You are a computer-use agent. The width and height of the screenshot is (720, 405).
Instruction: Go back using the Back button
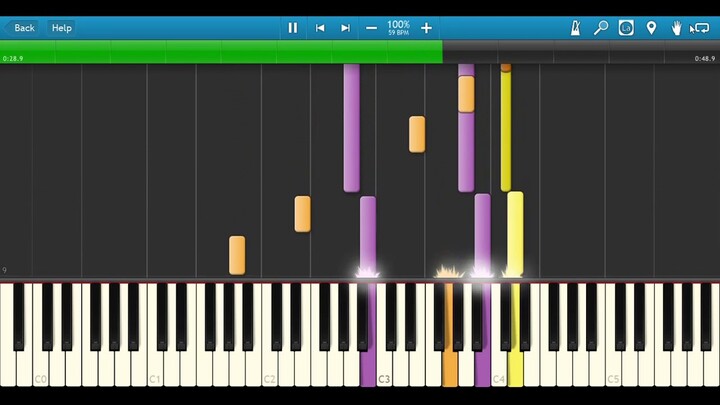pyautogui.click(x=21, y=28)
